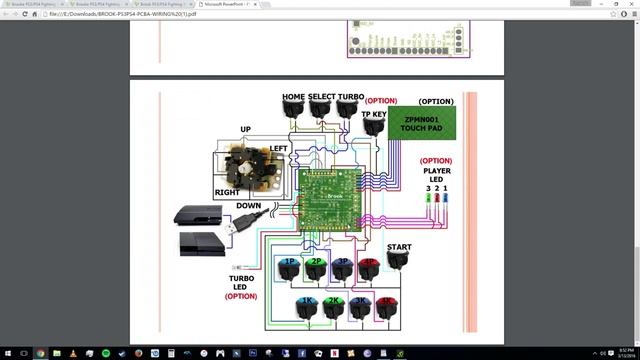This screenshot has height=360, width=640.
Task: Click the round extension icon beside the star
Action: (624, 14)
